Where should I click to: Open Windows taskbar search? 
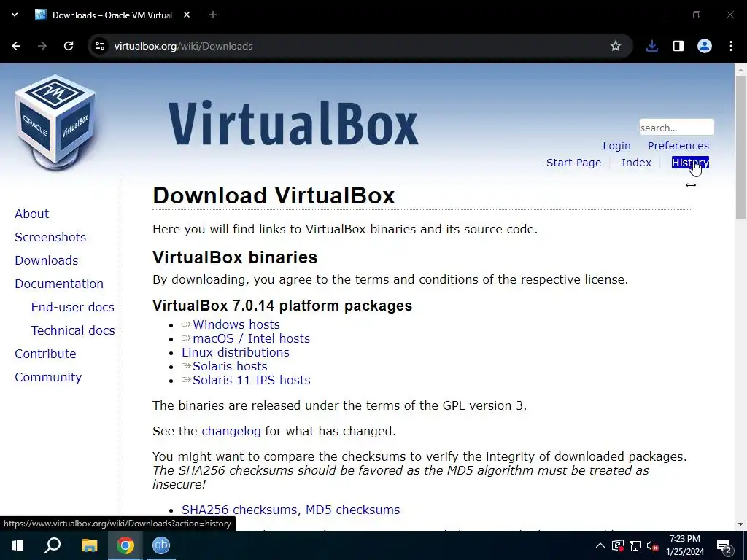point(53,545)
